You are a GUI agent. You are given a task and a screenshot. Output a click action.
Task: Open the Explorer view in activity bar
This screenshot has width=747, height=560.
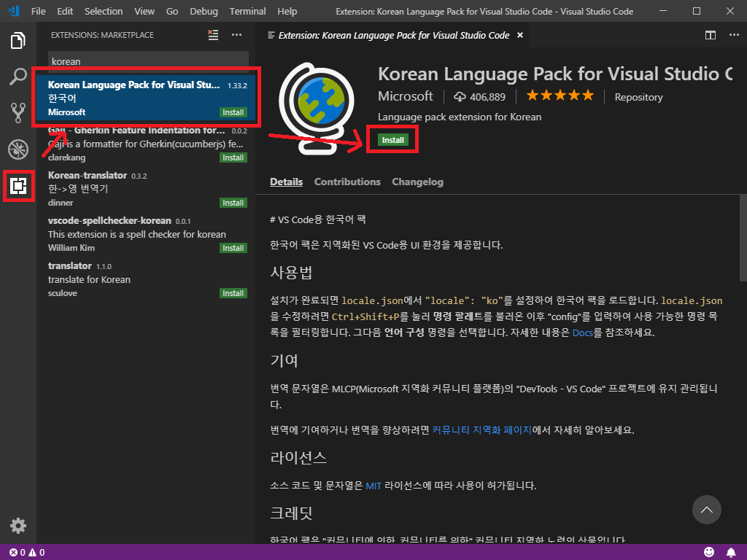coord(18,41)
